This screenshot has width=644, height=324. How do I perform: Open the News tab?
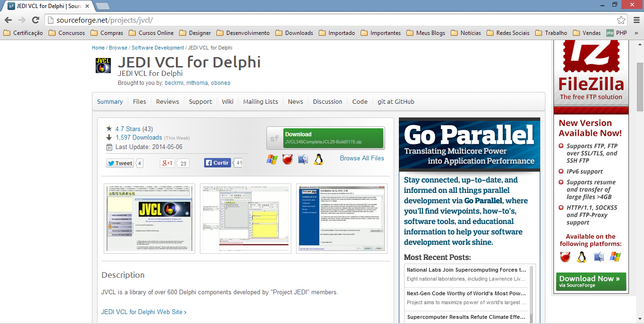click(296, 101)
